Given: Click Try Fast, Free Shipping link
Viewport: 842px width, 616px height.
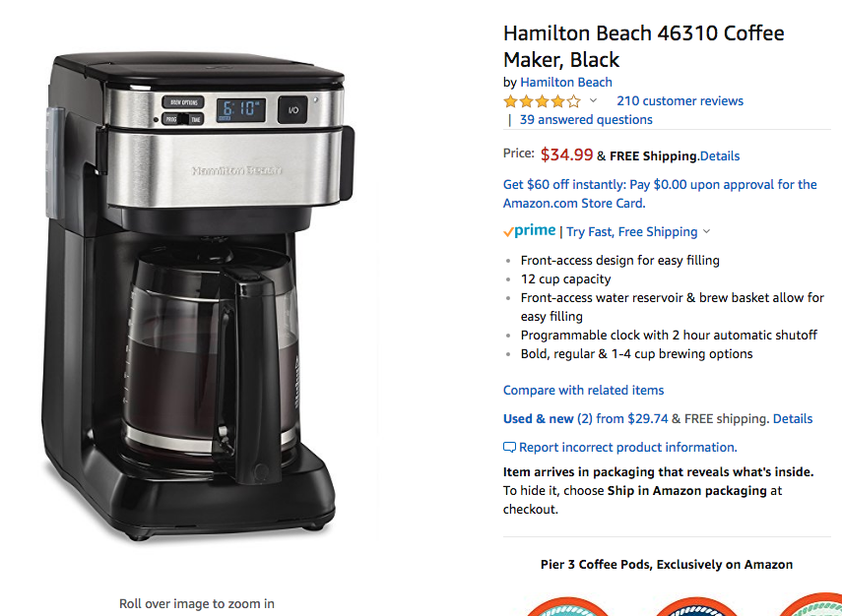Looking at the screenshot, I should point(631,232).
